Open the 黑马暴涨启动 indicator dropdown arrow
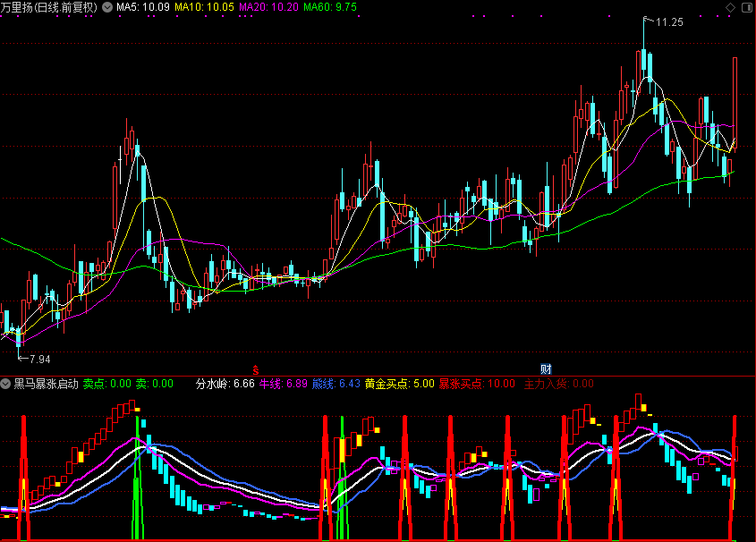Image resolution: width=756 pixels, height=542 pixels. coord(5,384)
